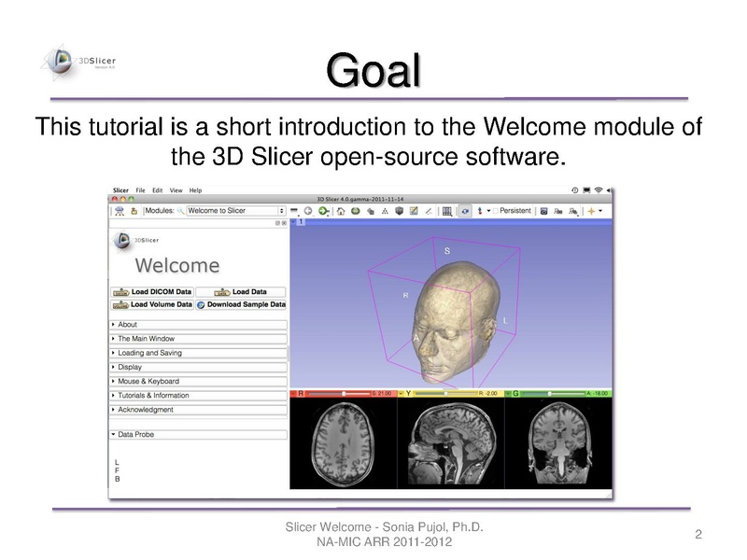Expand the Mouse & Keyboard section
The width and height of the screenshot is (747, 560).
coord(198,382)
